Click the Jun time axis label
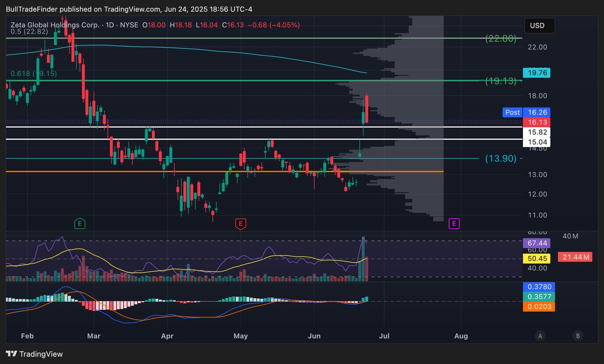 (x=314, y=335)
